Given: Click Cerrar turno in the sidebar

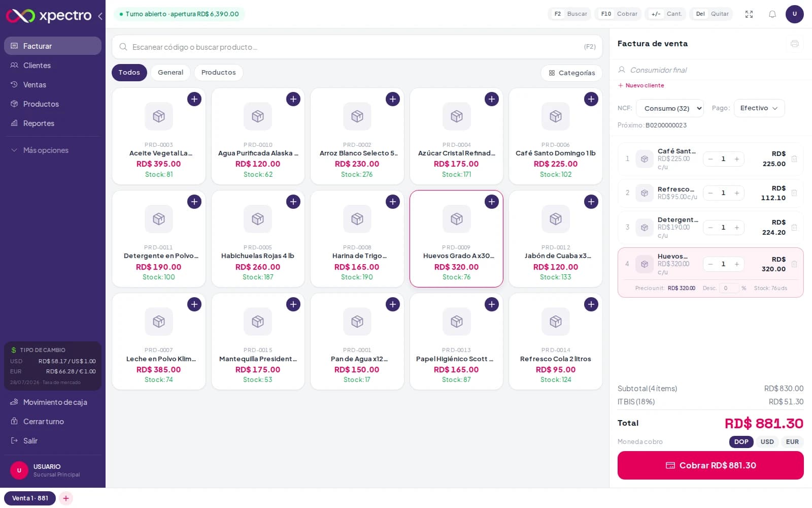Looking at the screenshot, I should 53,422.
